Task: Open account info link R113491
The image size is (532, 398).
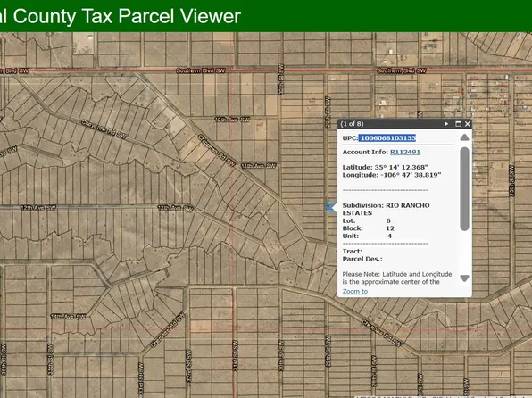Action: 405,152
